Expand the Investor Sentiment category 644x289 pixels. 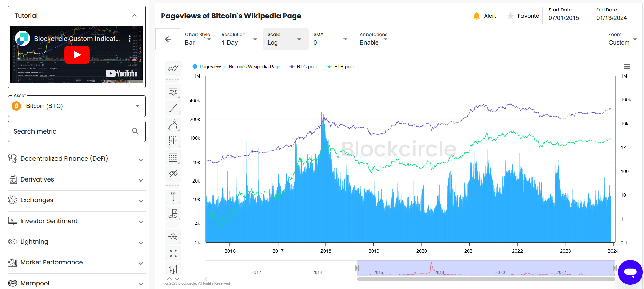(x=77, y=221)
